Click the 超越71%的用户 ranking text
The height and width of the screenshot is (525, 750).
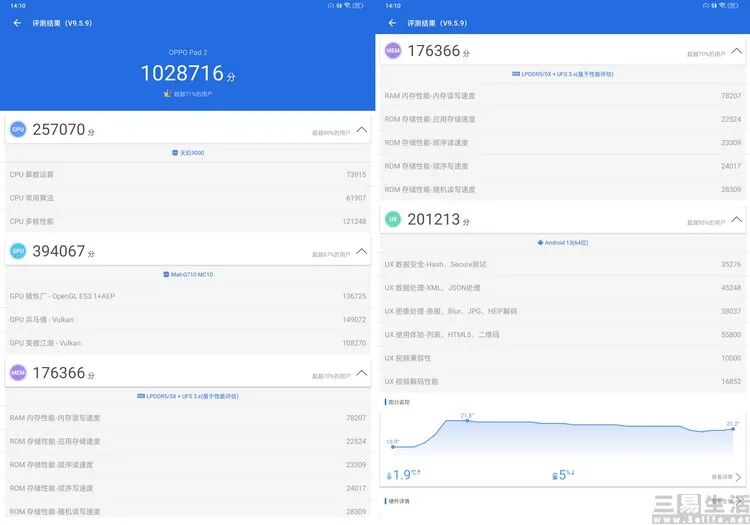point(193,94)
